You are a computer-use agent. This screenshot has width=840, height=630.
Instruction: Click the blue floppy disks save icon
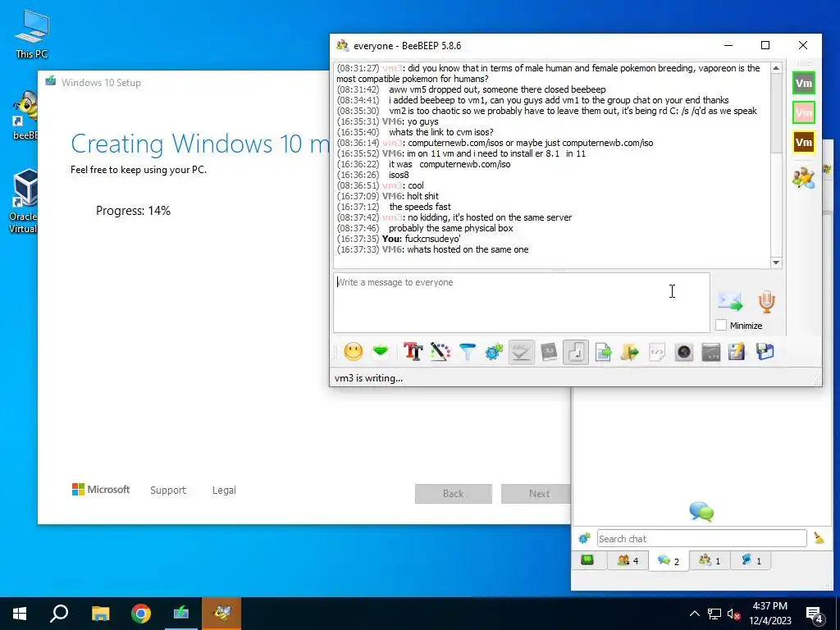[x=765, y=352]
